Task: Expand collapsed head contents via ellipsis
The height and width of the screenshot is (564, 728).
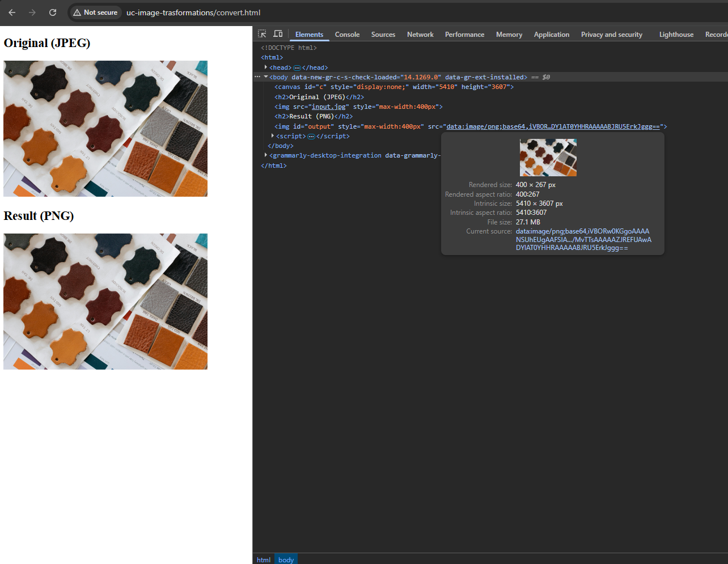Action: click(297, 67)
